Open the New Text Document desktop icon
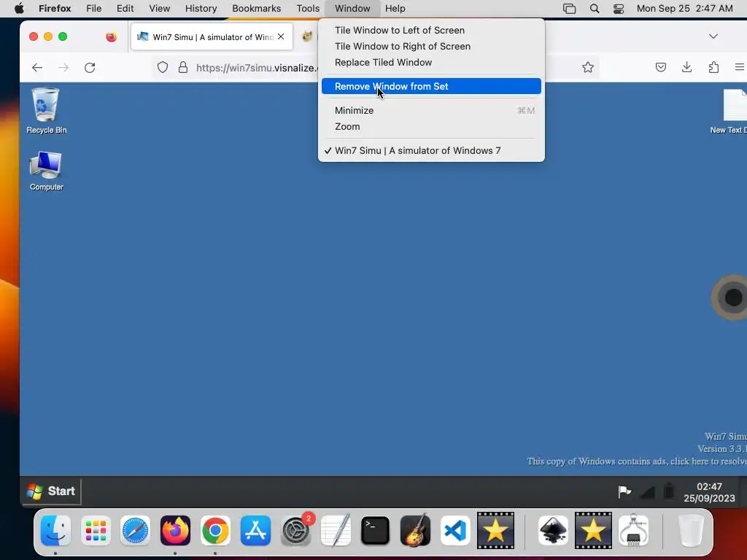Screen dimensions: 747x560 click(x=729, y=112)
